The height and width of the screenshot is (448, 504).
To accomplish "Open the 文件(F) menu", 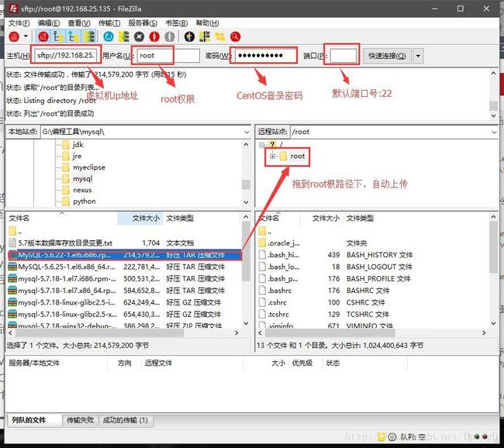I will coord(19,23).
